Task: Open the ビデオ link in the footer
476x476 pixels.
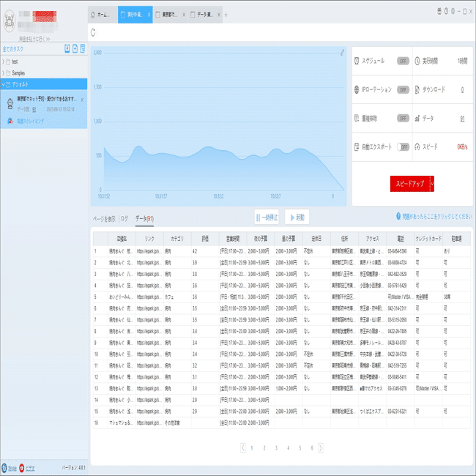Action: pos(30,469)
